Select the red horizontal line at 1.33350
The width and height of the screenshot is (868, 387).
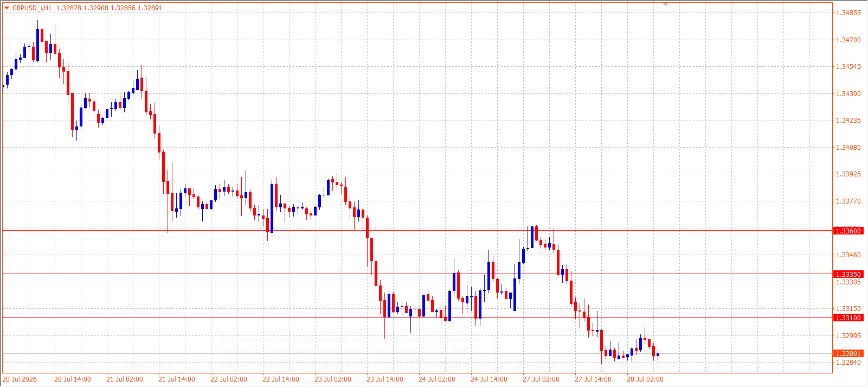[x=417, y=274]
